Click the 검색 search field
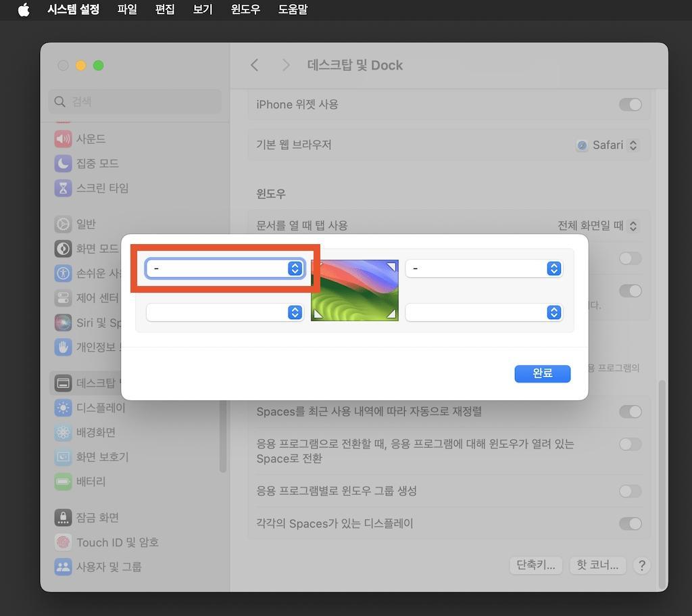Screen dimensions: 692x616 click(135, 101)
